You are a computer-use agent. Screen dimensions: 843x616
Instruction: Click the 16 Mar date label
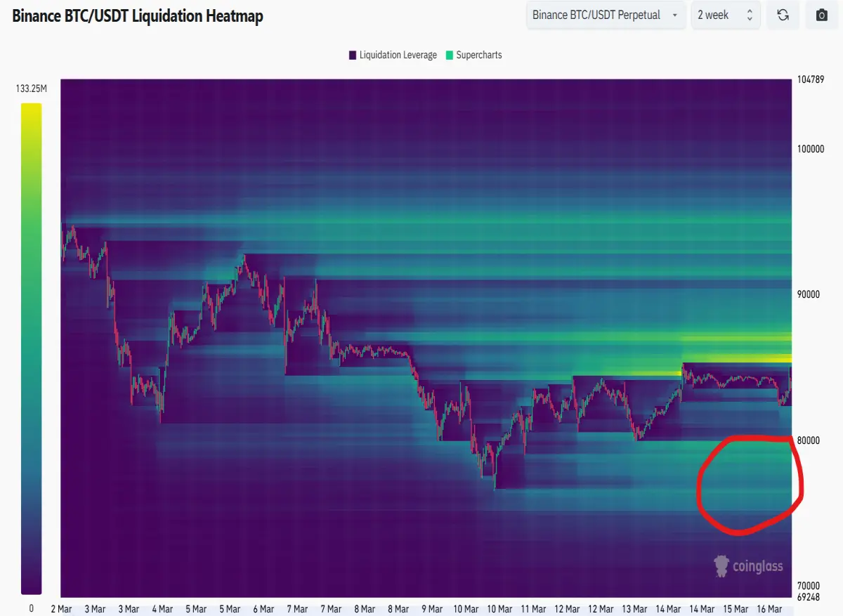coord(770,609)
